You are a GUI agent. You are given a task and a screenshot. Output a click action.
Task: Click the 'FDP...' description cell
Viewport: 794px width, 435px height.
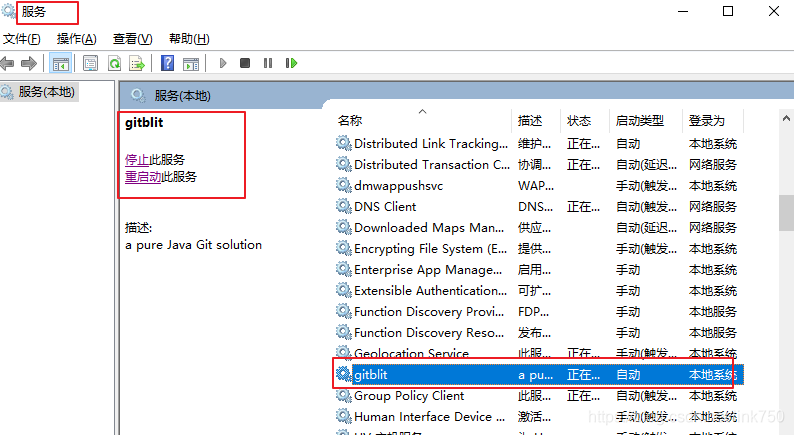(x=533, y=312)
